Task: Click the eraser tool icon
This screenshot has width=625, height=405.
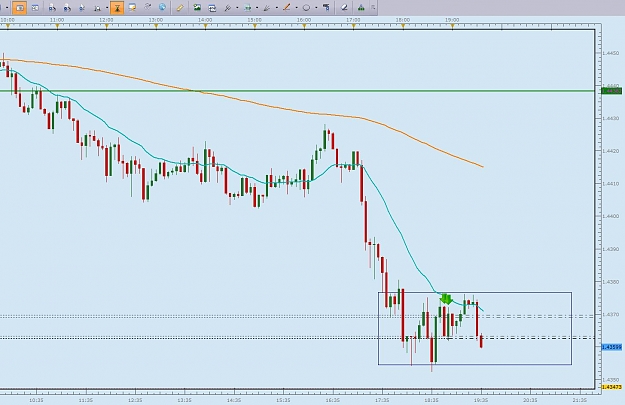Action: pyautogui.click(x=344, y=8)
